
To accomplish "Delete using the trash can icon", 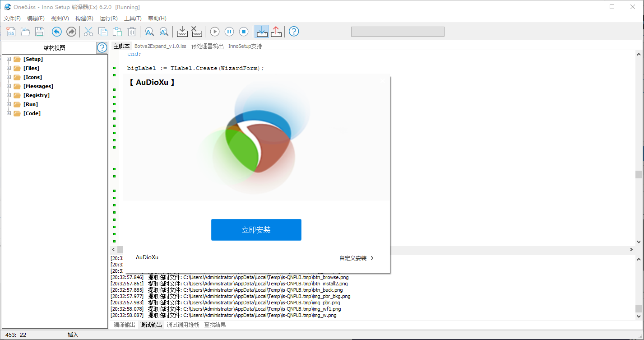I will point(132,32).
